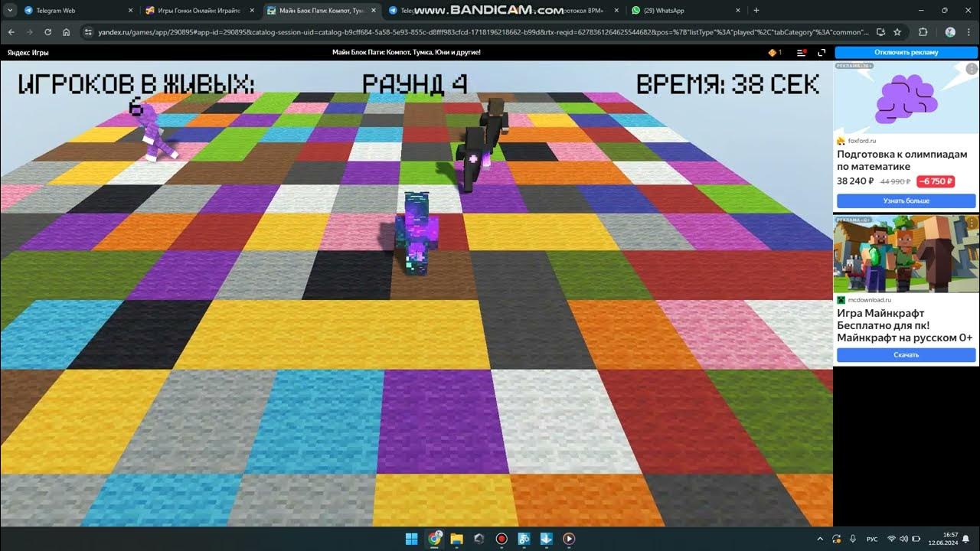Click the address bar URL field
The height and width of the screenshot is (551, 980).
[482, 32]
